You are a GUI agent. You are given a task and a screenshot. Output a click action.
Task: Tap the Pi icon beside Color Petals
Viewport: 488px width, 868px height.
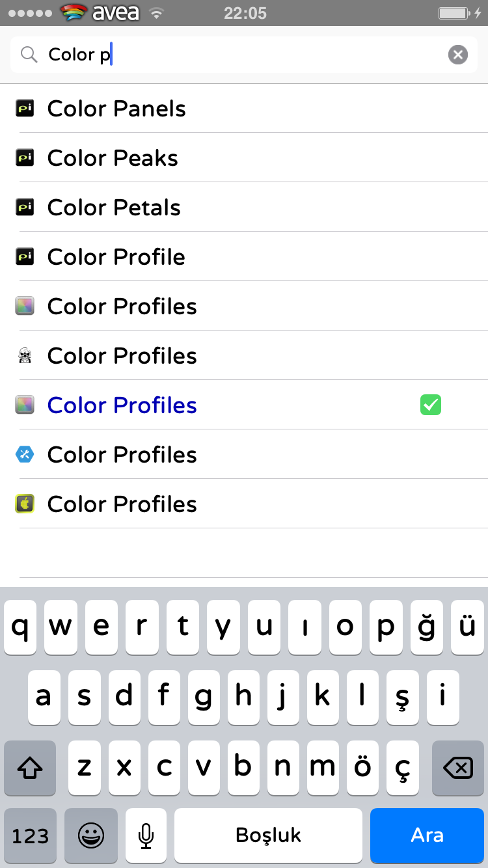(25, 208)
